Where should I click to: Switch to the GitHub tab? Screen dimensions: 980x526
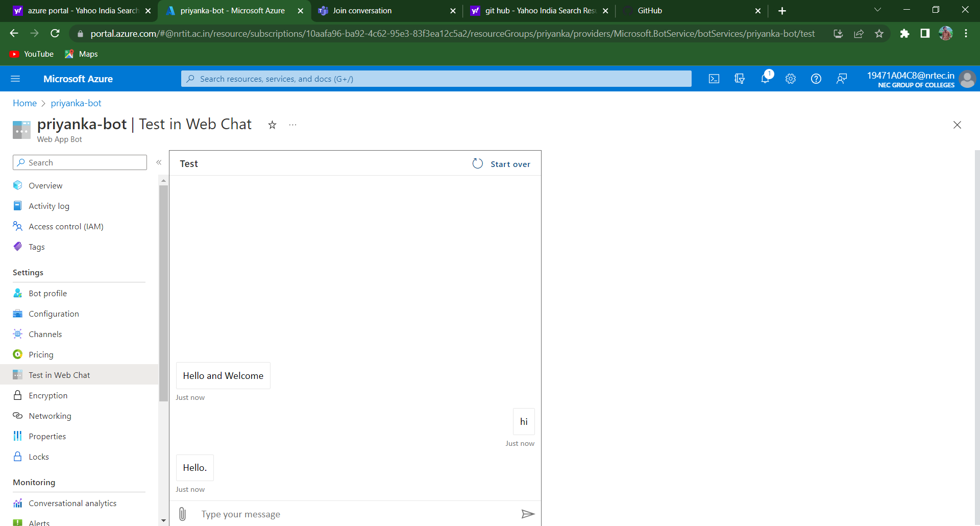650,10
